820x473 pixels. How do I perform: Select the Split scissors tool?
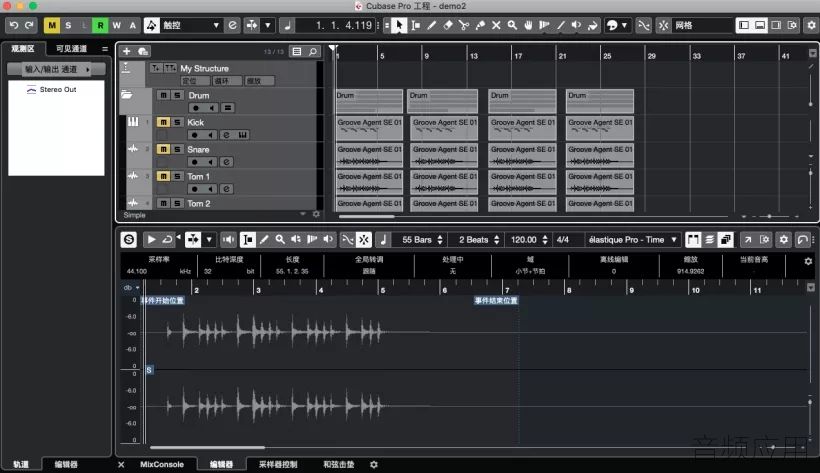[x=464, y=25]
